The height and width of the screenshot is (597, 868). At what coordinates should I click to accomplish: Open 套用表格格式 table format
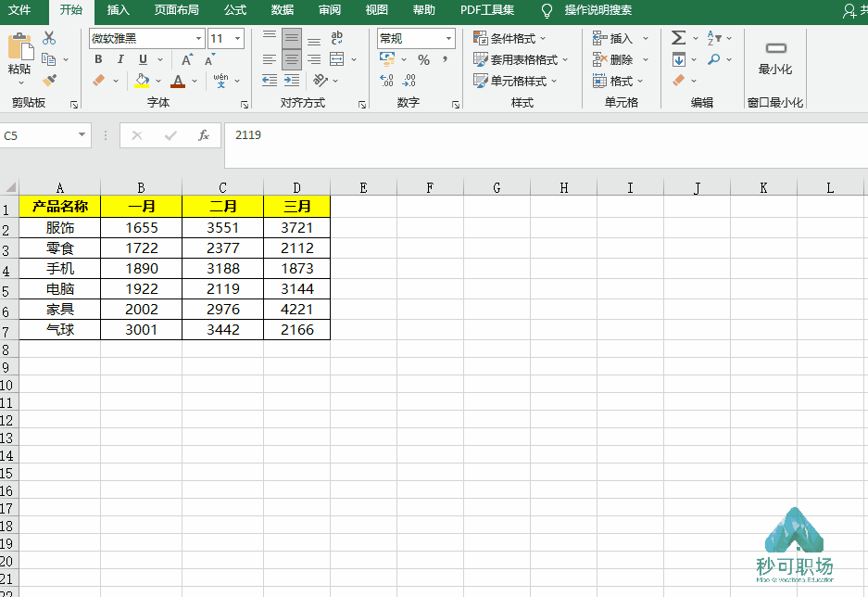[521, 59]
